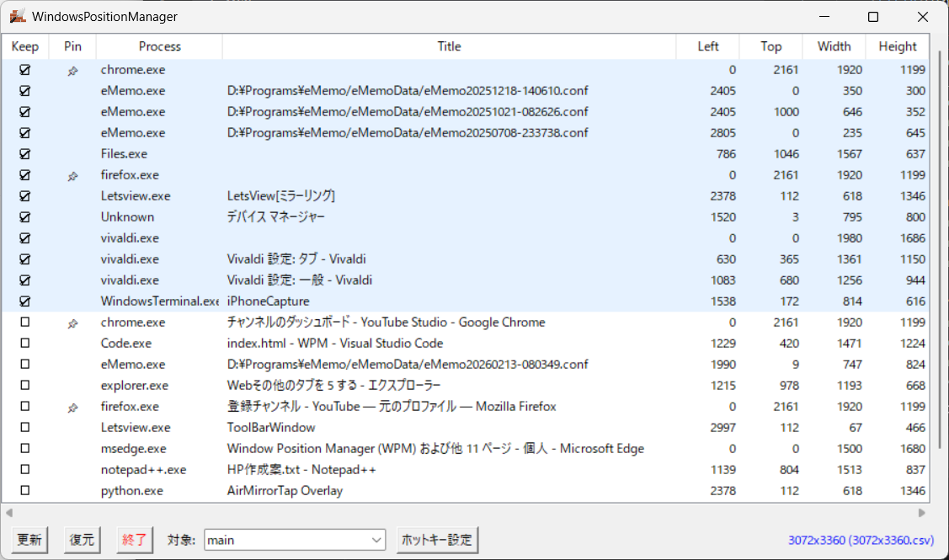This screenshot has width=949, height=560.
Task: Click the red 終了 button
Action: tap(134, 540)
